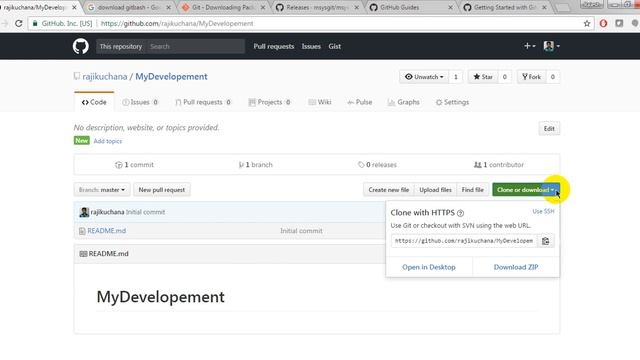This screenshot has width=640, height=360.
Task: Focus the repository search field
Action: click(195, 47)
